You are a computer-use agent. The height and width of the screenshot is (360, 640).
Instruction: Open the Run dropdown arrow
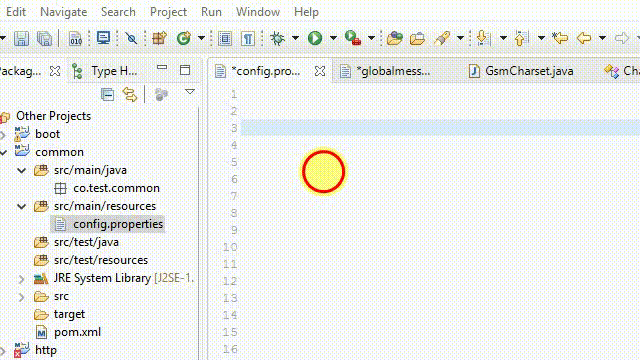pyautogui.click(x=333, y=38)
